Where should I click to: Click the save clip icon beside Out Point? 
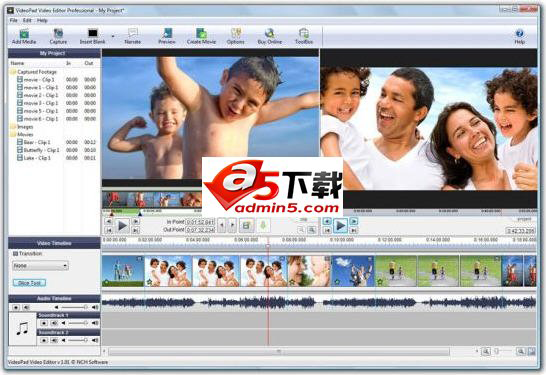(247, 226)
